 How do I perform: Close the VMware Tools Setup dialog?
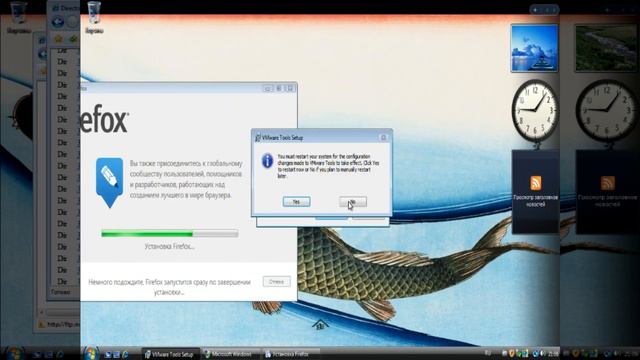(383, 138)
